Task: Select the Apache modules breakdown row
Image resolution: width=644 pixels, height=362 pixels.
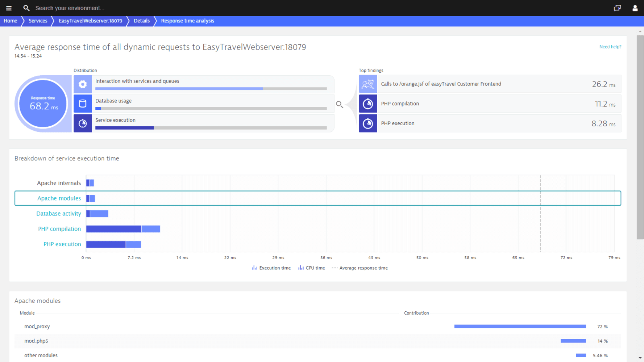Action: (x=318, y=198)
